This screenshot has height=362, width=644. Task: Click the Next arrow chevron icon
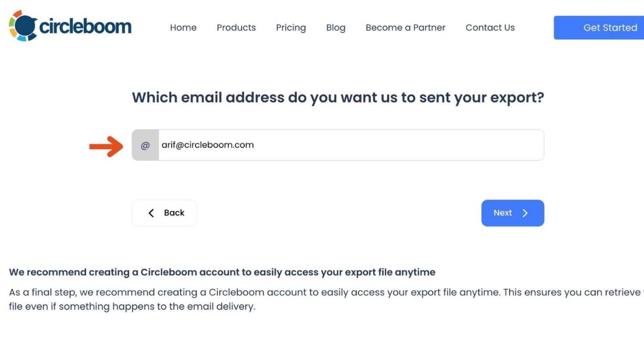coord(524,213)
